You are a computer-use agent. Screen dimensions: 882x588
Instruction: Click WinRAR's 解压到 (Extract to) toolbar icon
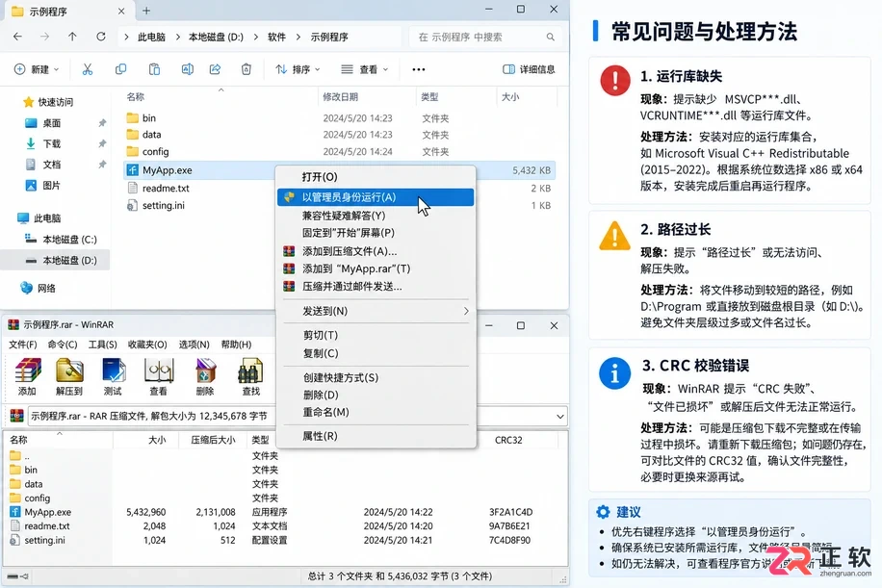coord(69,376)
